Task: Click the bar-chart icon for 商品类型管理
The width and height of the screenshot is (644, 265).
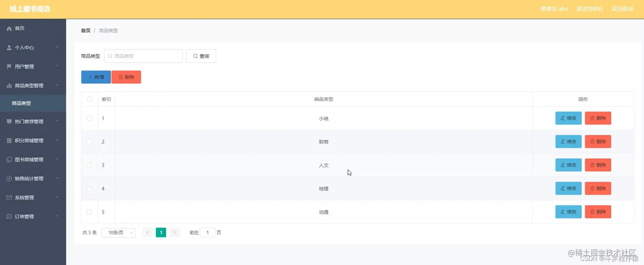Action: click(9, 85)
